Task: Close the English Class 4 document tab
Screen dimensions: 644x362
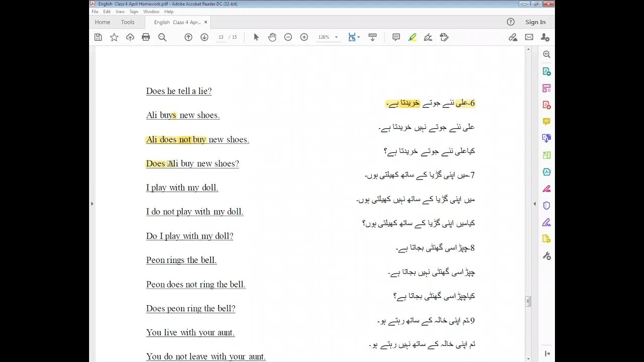Action: point(206,22)
